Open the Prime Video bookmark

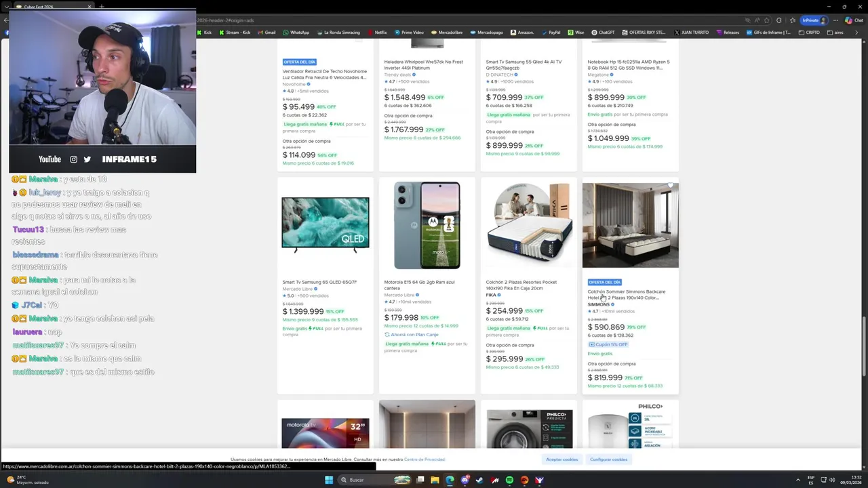(x=408, y=33)
